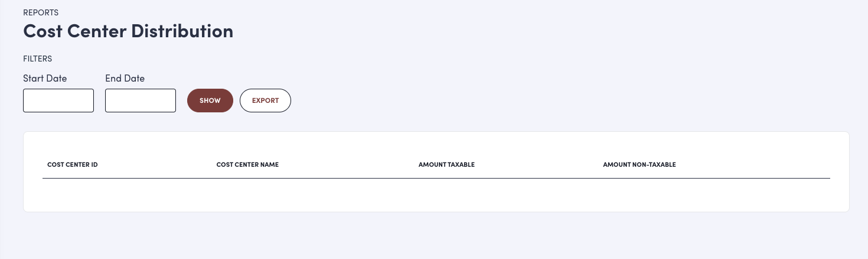Click the Cost Center Distribution page heading

pyautogui.click(x=128, y=31)
